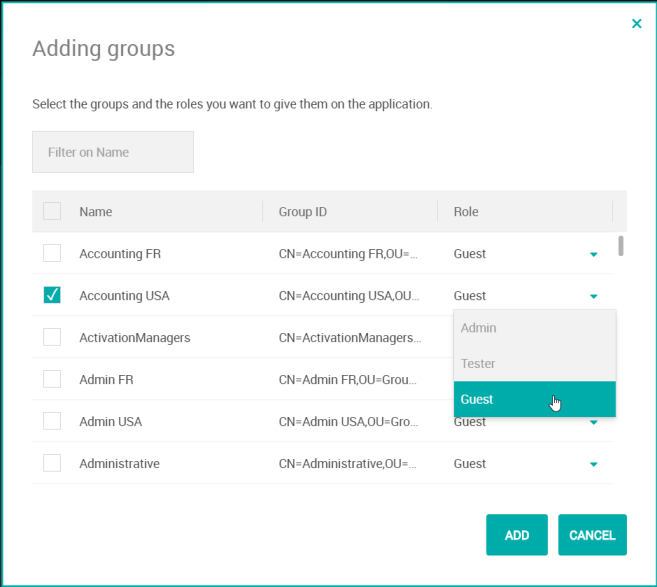Check the Administrative group checkbox

point(52,463)
